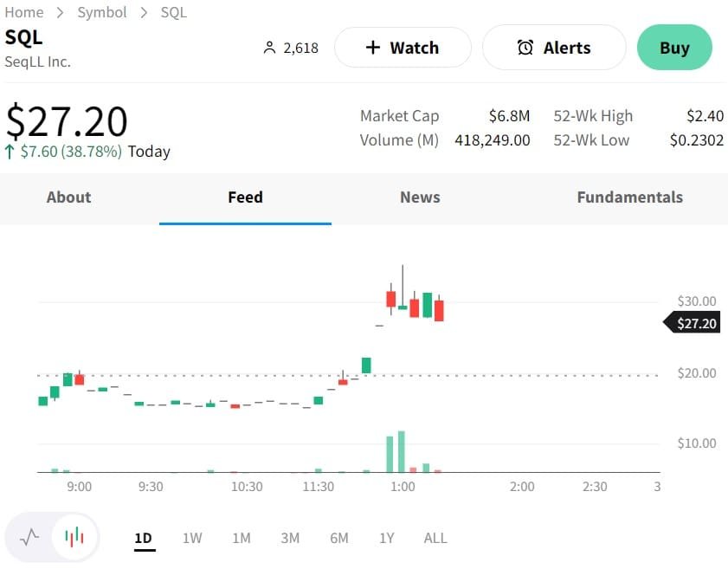
Task: Select the 1W time range
Action: (x=192, y=538)
